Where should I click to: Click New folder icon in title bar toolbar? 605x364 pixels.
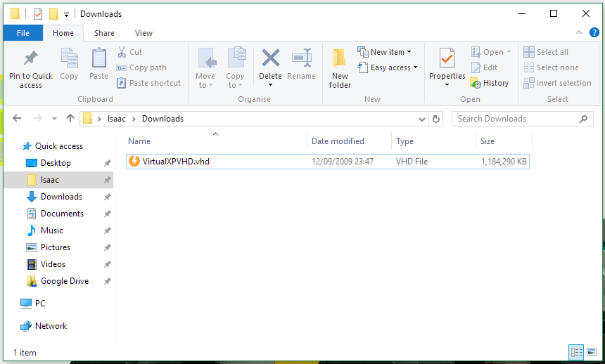(53, 14)
